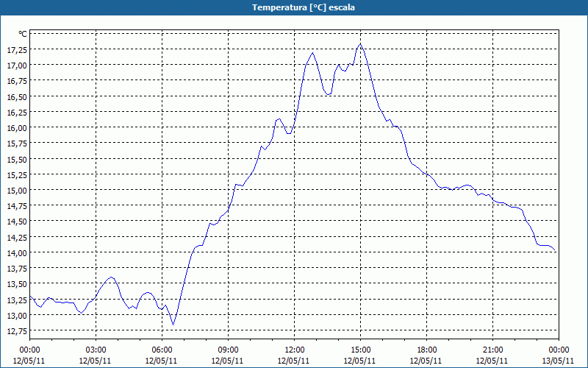Screen dimensions: 588x368
Task: Select the 09:00 x-axis time label
Action: [x=229, y=350]
